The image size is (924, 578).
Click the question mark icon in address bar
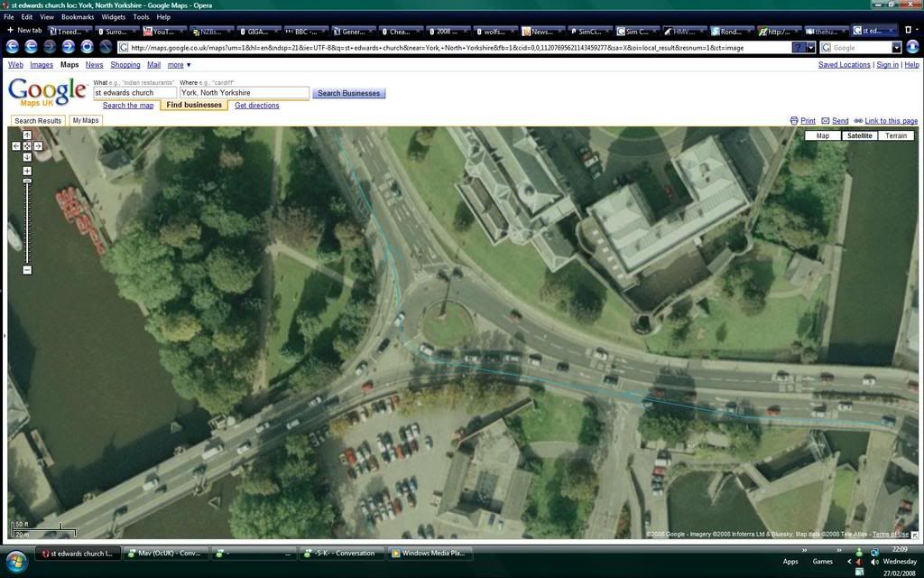pyautogui.click(x=799, y=48)
